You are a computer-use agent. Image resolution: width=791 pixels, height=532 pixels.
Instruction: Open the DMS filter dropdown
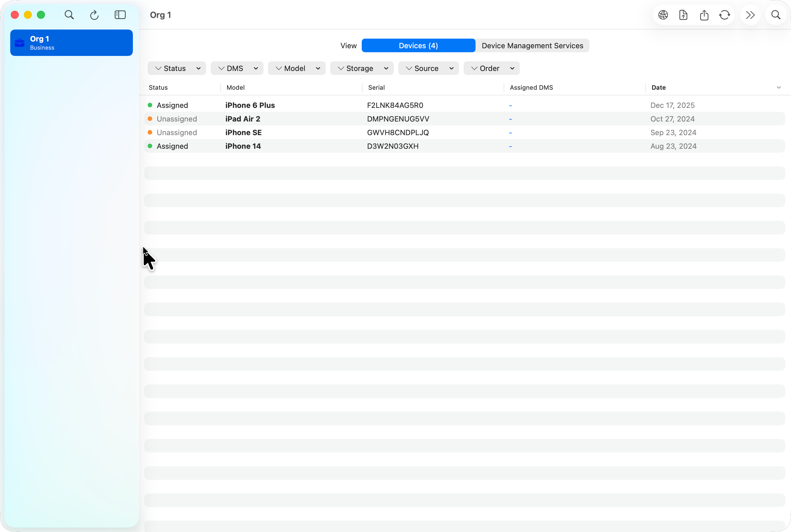click(237, 68)
